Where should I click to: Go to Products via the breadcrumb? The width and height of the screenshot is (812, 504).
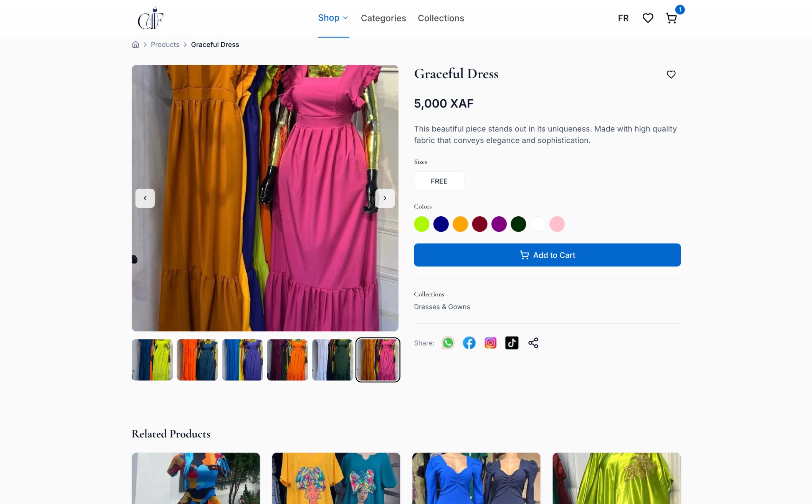point(165,44)
